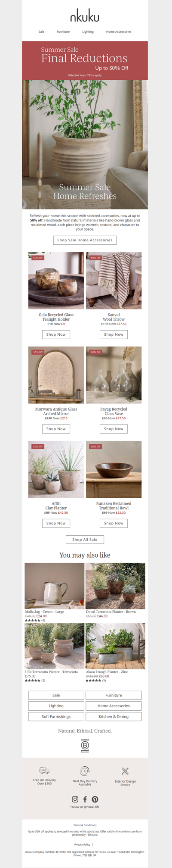Click the nkuku logo at the top
Screen dimensions: 172x868
(85, 16)
